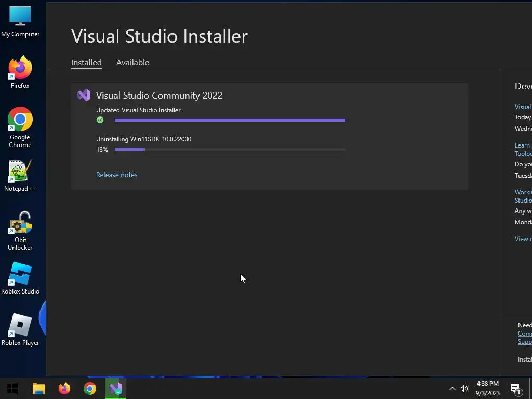Viewport: 532px width, 399px height.
Task: Open the Windows Start menu
Action: [12, 389]
